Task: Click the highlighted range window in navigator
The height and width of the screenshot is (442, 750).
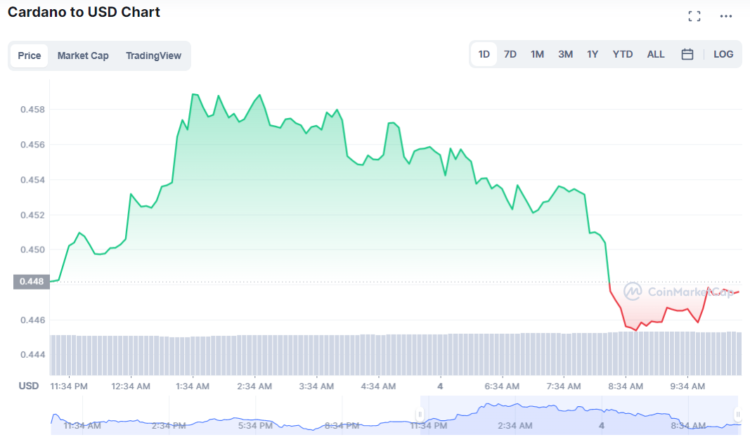Action: pos(579,415)
